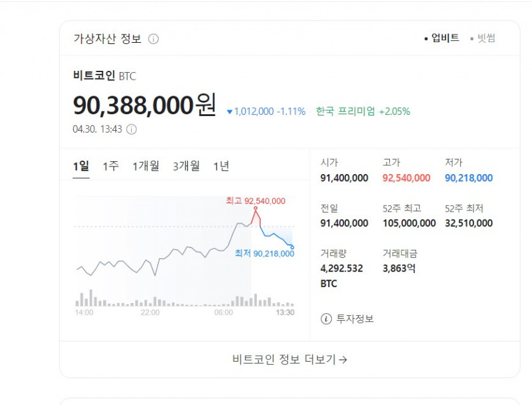
Task: Click the 투자정보 info icon
Action: coord(326,319)
